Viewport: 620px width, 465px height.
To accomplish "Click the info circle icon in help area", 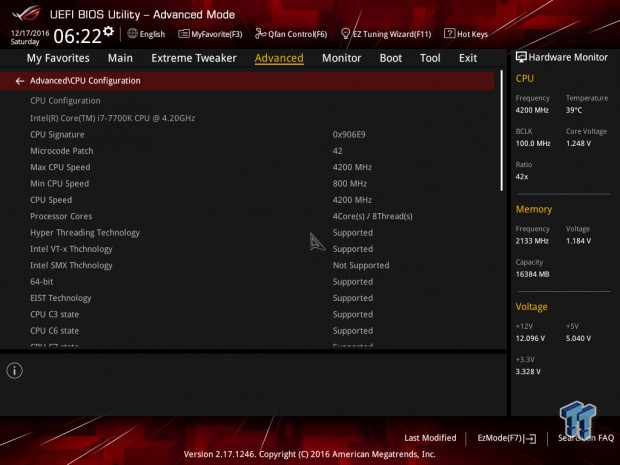I will [15, 370].
